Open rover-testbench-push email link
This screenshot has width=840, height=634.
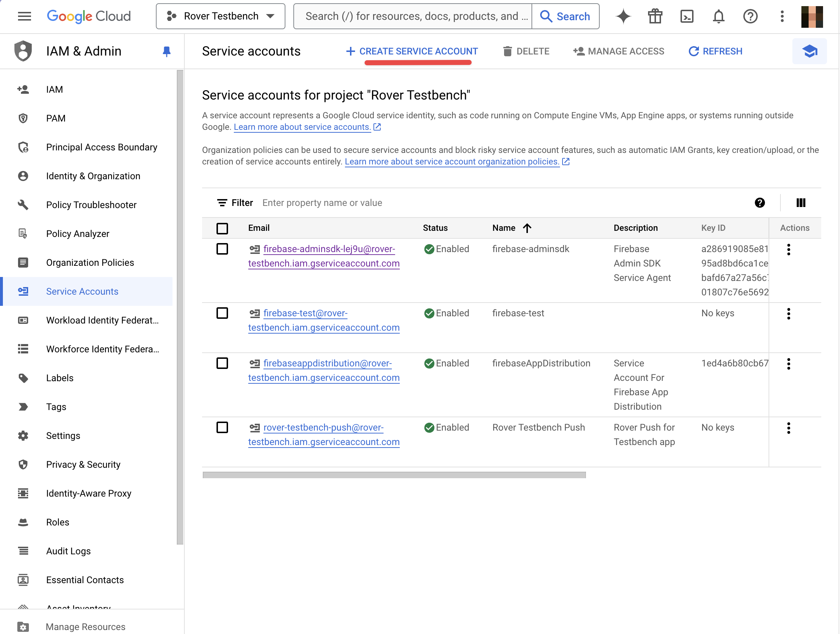[324, 435]
